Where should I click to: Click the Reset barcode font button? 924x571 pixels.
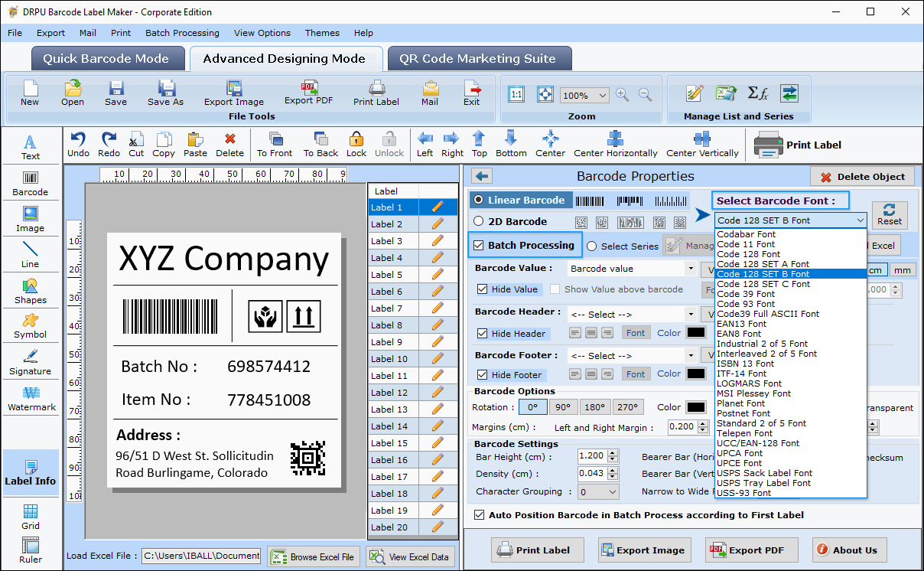click(x=890, y=214)
